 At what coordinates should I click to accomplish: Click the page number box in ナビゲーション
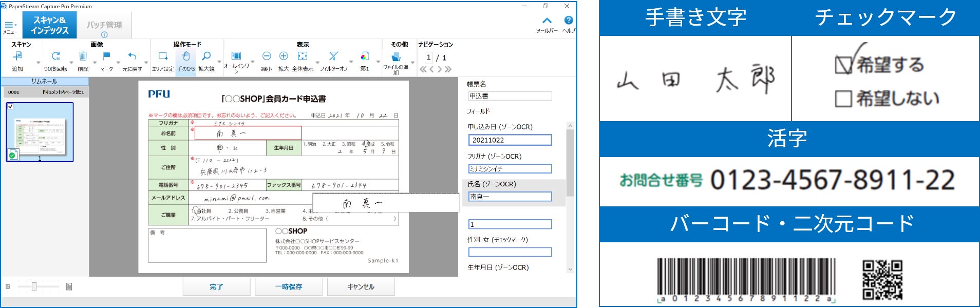pyautogui.click(x=428, y=57)
